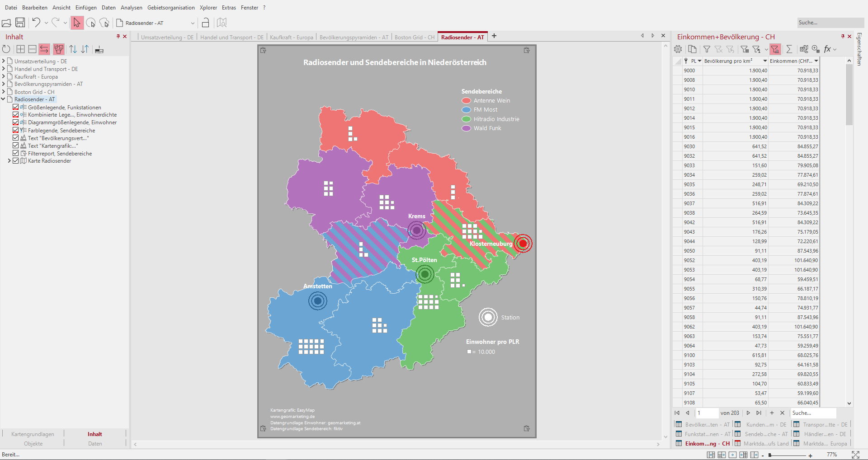Expand all tree nodes in Inhalt panel
This screenshot has height=460, width=868.
pos(21,49)
